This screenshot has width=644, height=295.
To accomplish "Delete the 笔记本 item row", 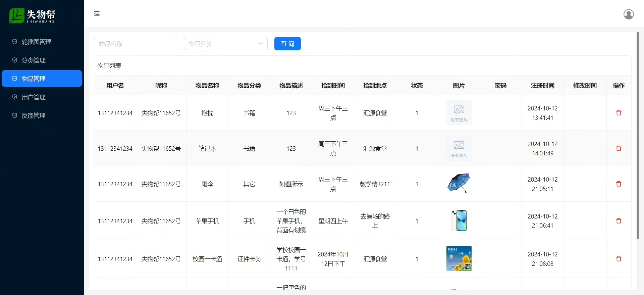I will tap(619, 148).
